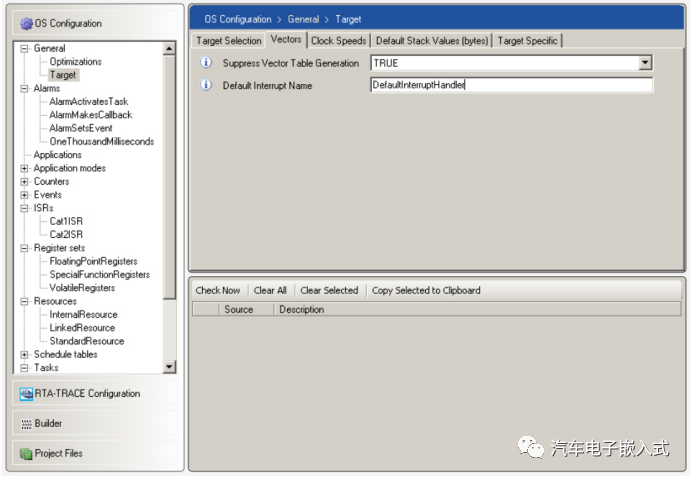Click the Clear Selected button
The image size is (692, 479).
pos(329,290)
